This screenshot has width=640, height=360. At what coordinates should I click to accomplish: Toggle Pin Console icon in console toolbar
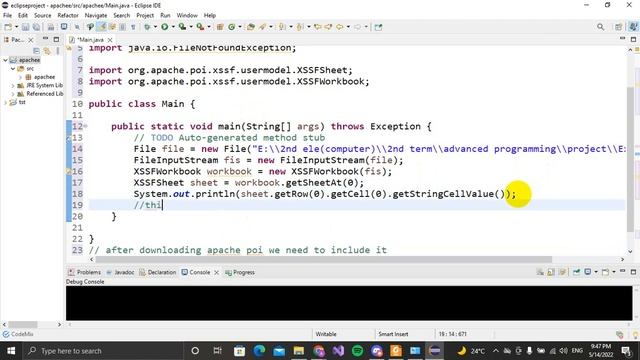577,272
